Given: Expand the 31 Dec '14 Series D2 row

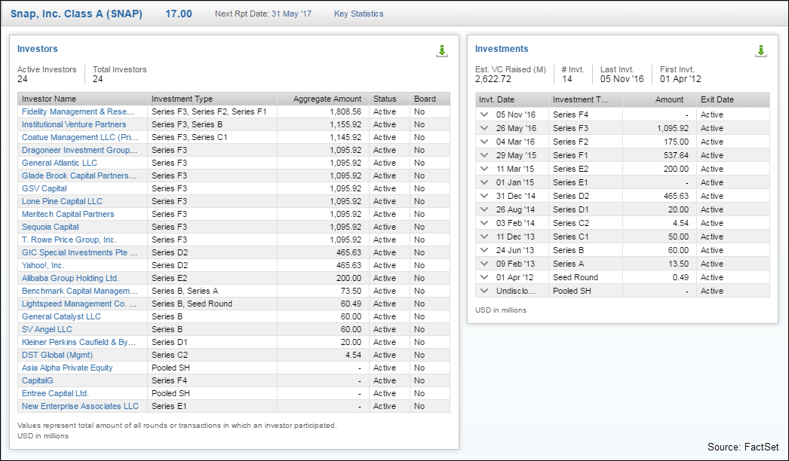Looking at the screenshot, I should 484,196.
